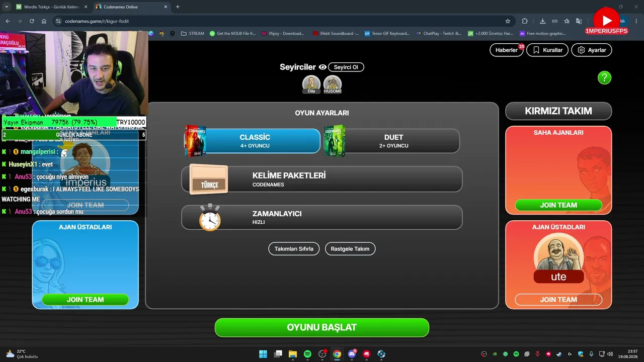This screenshot has height=362, width=644.
Task: Open browser downloads
Action: coord(542,21)
